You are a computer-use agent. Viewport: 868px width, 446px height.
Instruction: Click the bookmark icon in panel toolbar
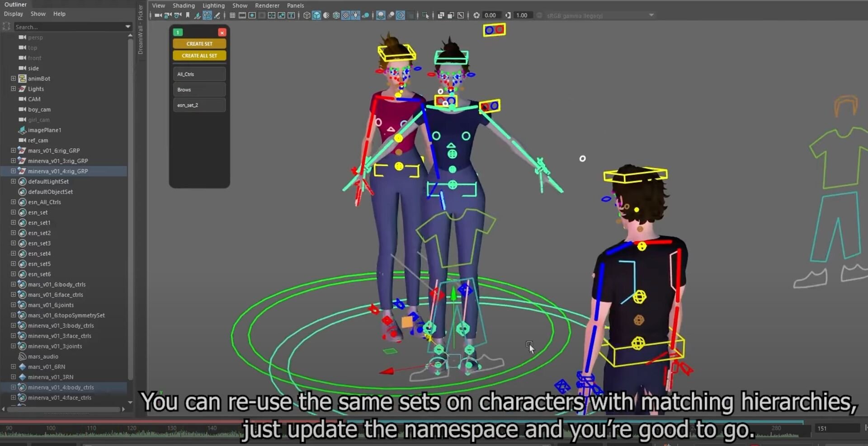click(x=188, y=15)
